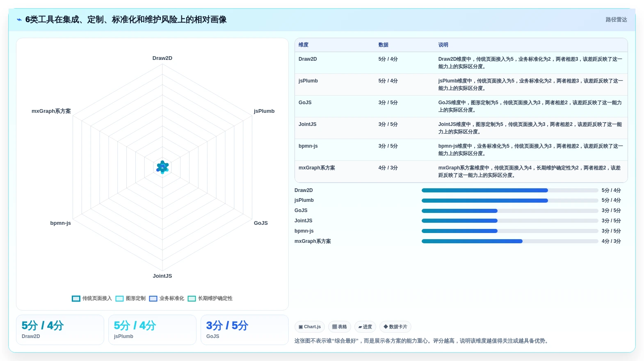
Task: Click the radar data points at chart center
Action: click(162, 167)
